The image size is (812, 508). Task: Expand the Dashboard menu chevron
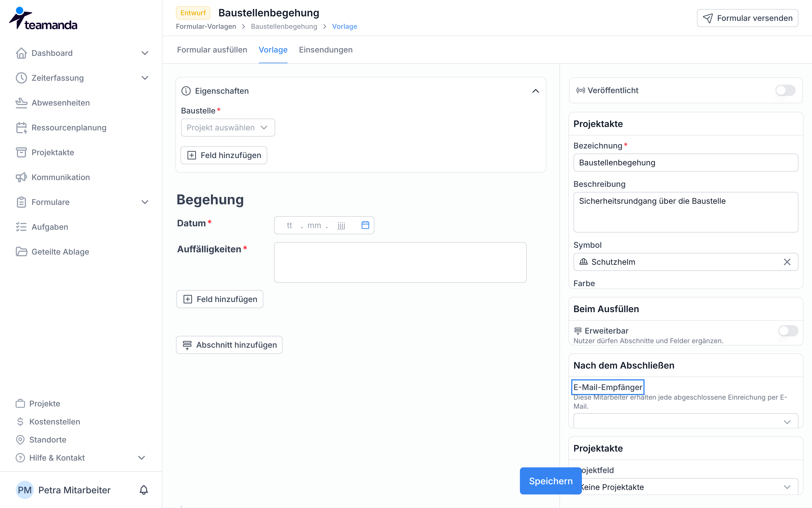[x=145, y=53]
